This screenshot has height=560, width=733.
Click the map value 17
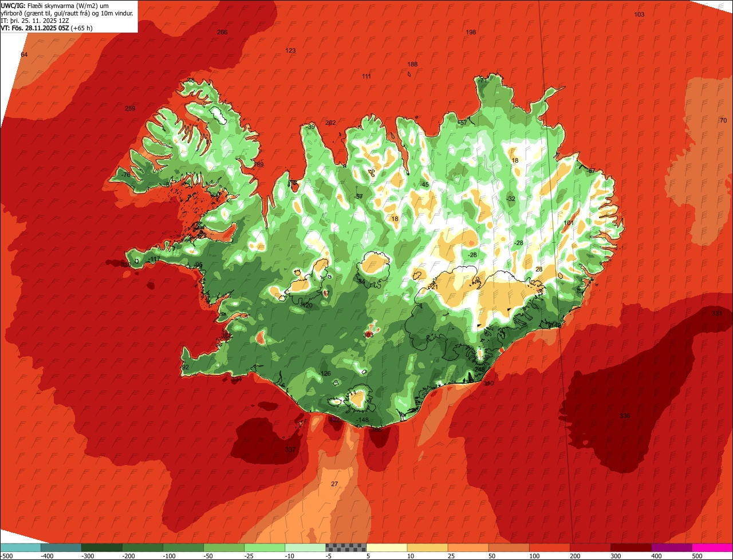point(326,293)
